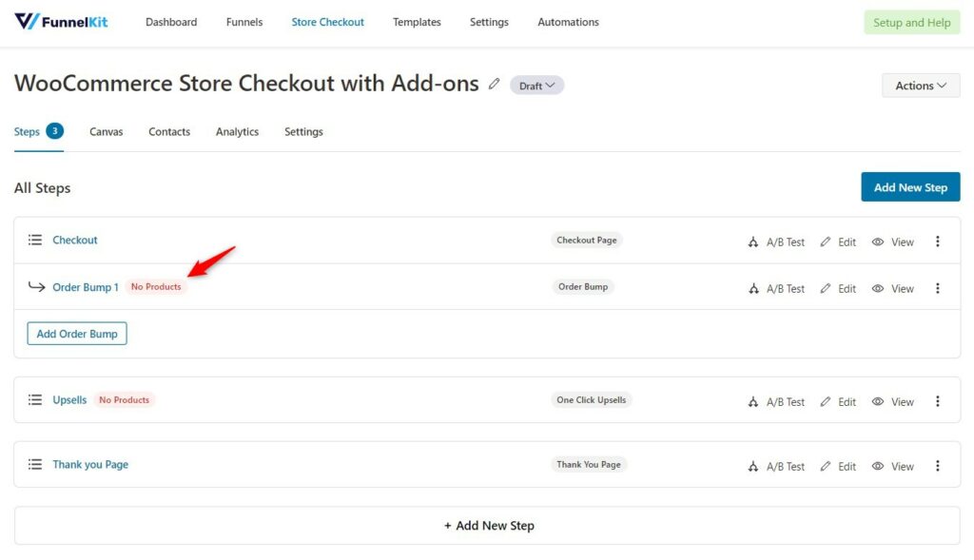This screenshot has width=974, height=560.
Task: Open three-dot menu for Order Bump 1
Action: coord(937,288)
